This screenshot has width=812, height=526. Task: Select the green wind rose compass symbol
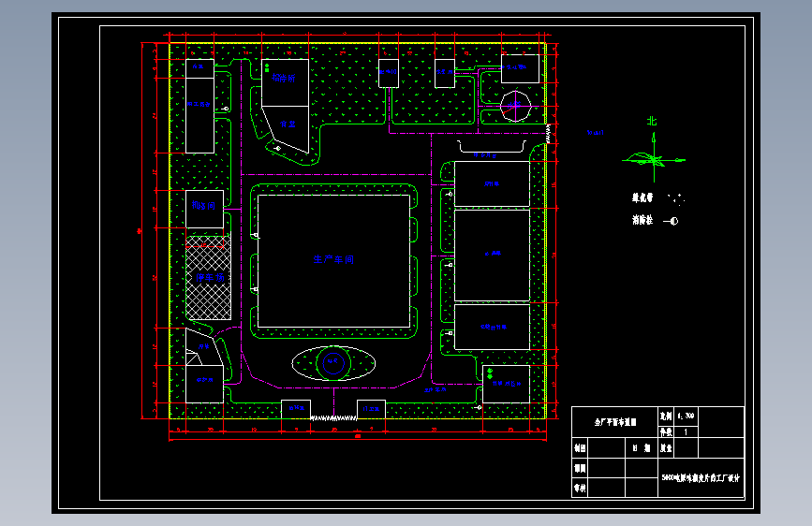[654, 158]
